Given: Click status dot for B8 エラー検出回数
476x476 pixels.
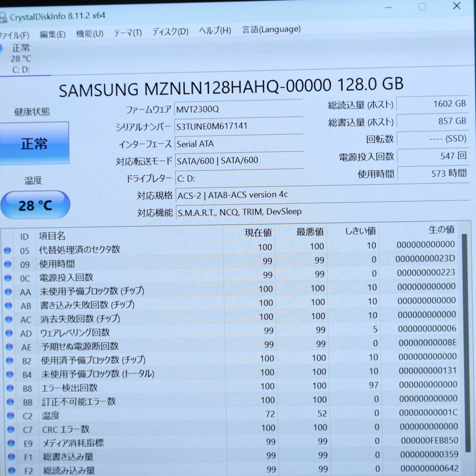Looking at the screenshot, I should 10,388.
